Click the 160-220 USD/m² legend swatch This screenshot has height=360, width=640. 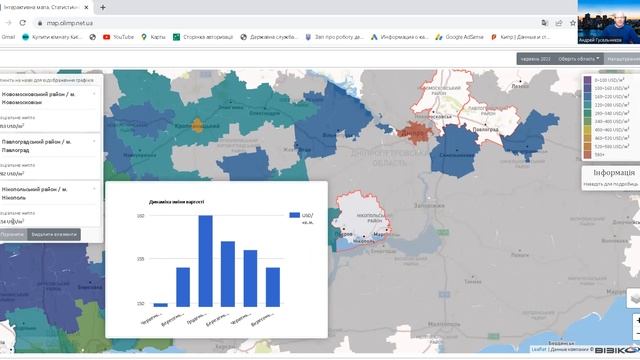pos(587,97)
